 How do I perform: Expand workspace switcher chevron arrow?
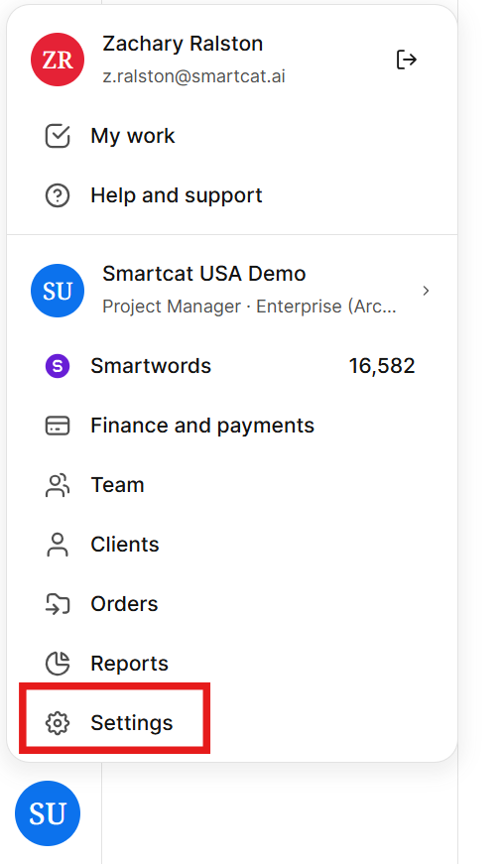pos(426,291)
